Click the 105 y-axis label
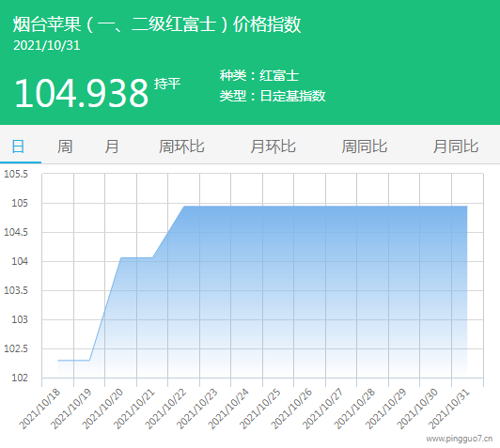Viewport: 500px width, 448px height. coord(20,203)
